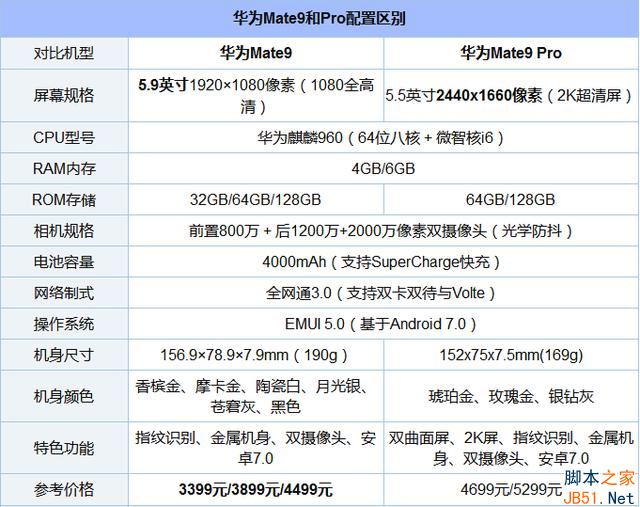This screenshot has width=640, height=507.
Task: Select the 对比机型 row label
Action: (x=64, y=53)
